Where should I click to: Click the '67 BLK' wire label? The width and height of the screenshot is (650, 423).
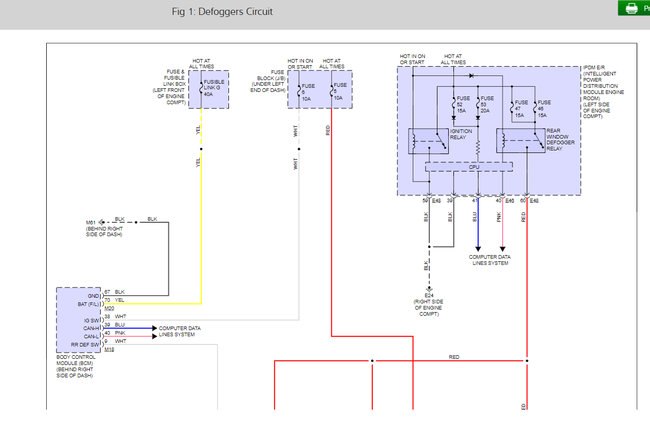click(114, 292)
